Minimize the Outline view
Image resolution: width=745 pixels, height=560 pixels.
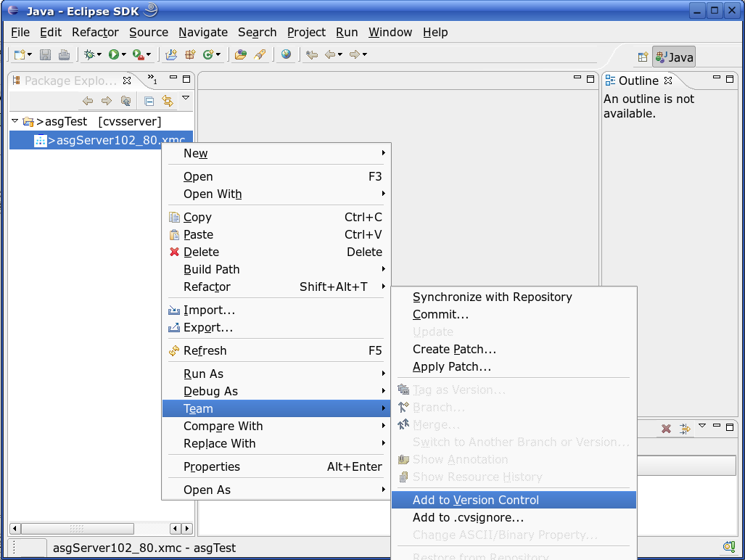coord(717,78)
